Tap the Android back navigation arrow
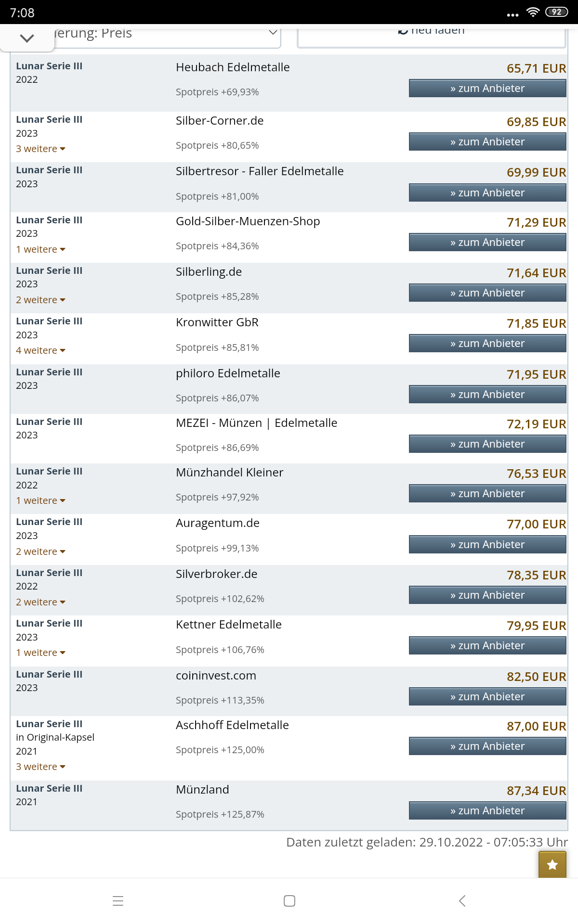The image size is (578, 924). [462, 901]
